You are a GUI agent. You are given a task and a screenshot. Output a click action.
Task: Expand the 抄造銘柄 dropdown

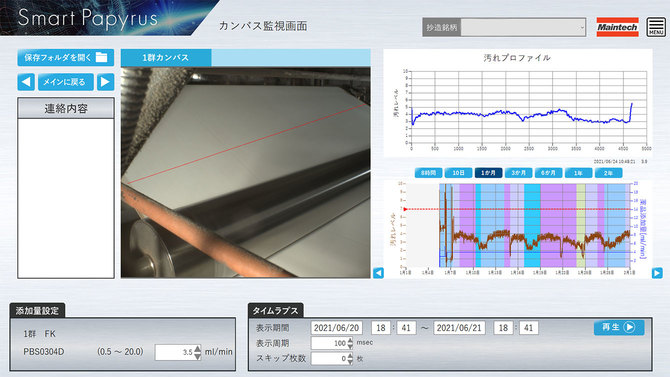pyautogui.click(x=523, y=27)
